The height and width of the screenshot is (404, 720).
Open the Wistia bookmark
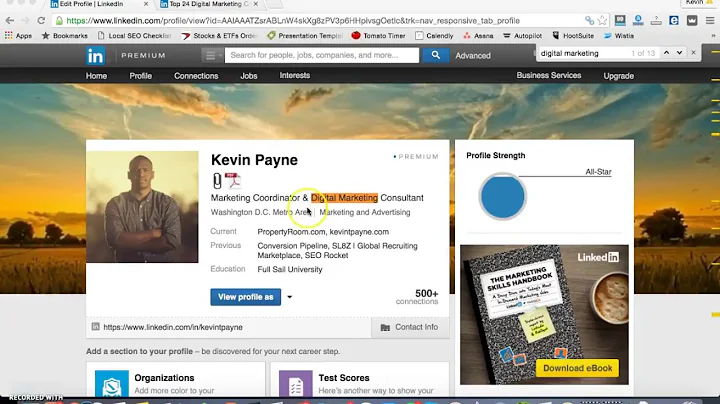coord(619,35)
